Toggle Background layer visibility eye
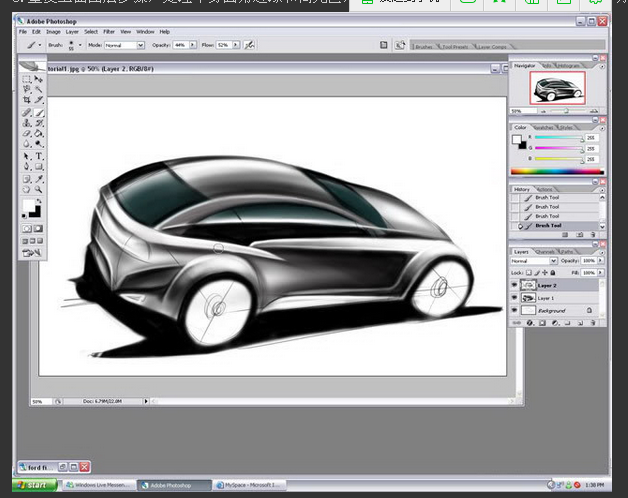Screen dimensions: 628x498 pos(514,310)
